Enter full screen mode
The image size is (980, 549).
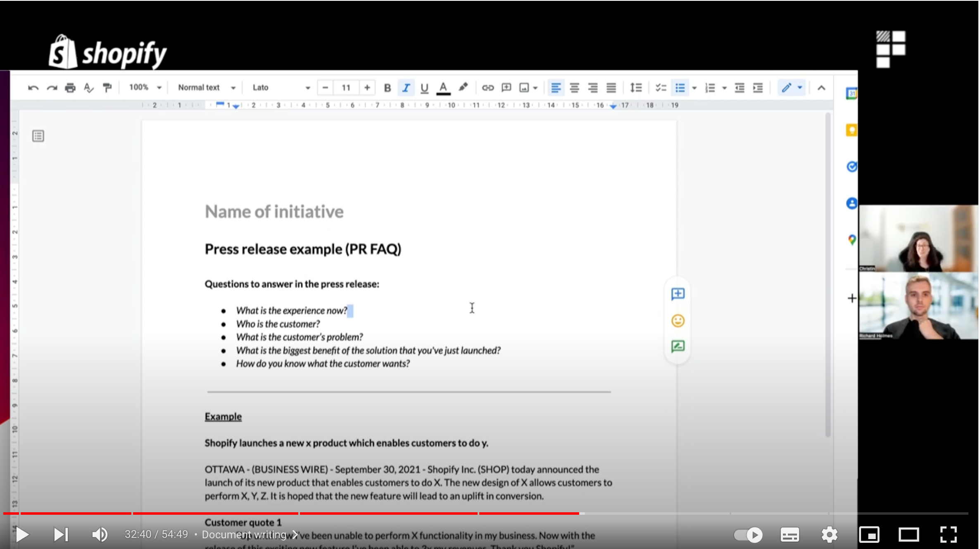[x=949, y=535]
